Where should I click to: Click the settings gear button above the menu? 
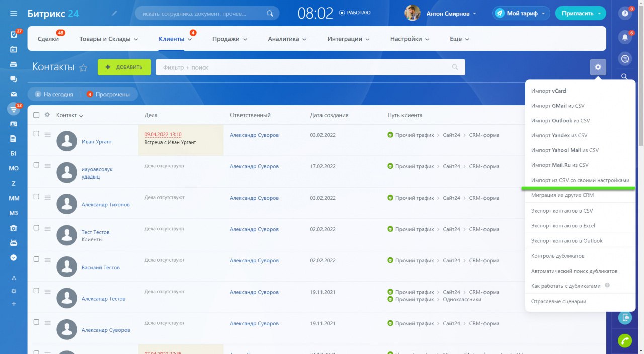point(598,67)
